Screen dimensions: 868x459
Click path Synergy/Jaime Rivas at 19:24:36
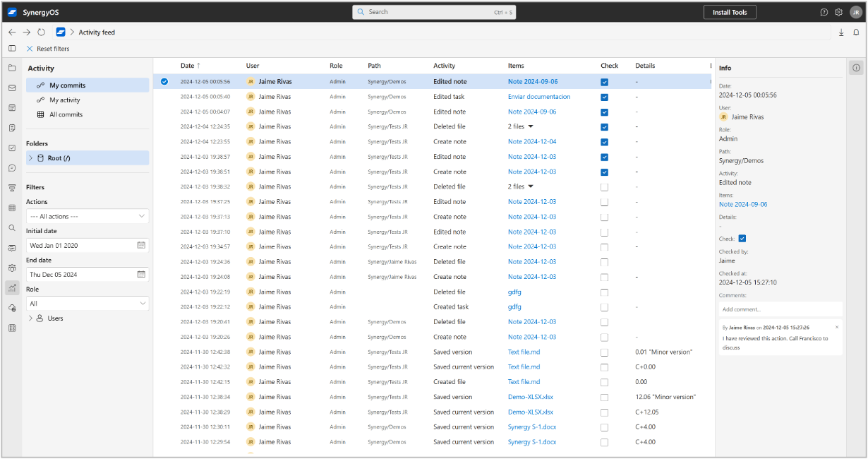click(x=392, y=262)
